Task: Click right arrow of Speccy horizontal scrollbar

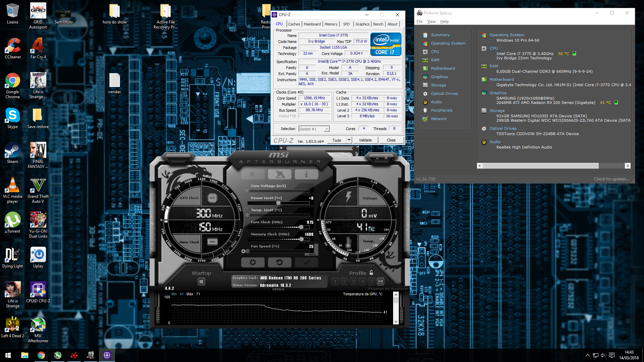Action: [628, 166]
